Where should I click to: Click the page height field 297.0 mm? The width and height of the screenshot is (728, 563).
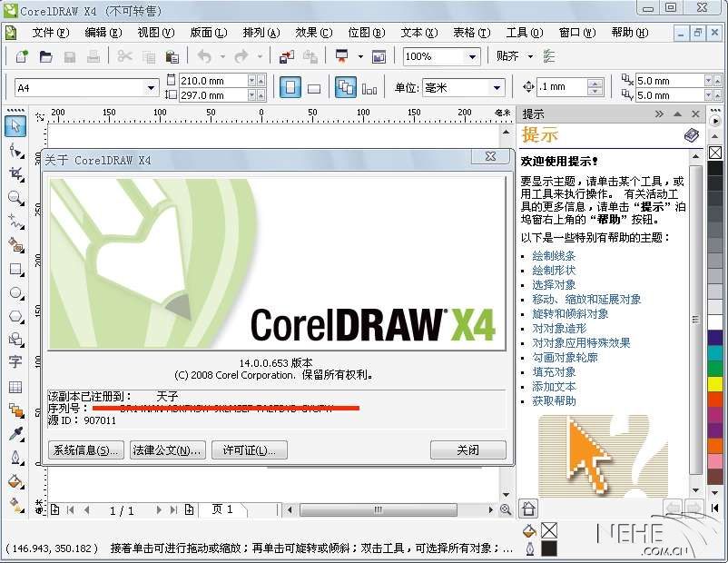(213, 95)
